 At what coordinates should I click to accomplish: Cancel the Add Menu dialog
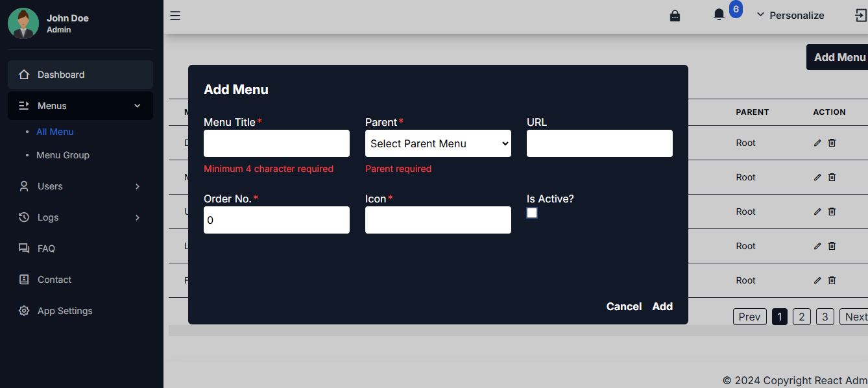coord(623,306)
